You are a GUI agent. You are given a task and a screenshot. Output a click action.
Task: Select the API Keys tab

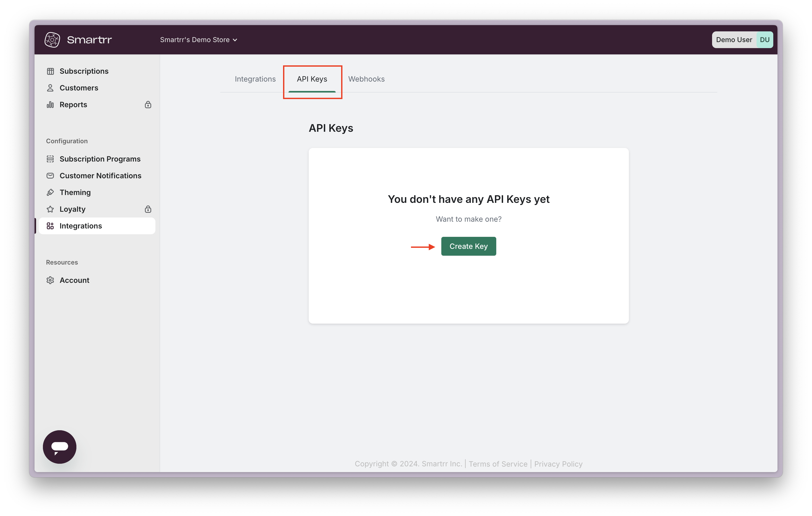coord(312,79)
